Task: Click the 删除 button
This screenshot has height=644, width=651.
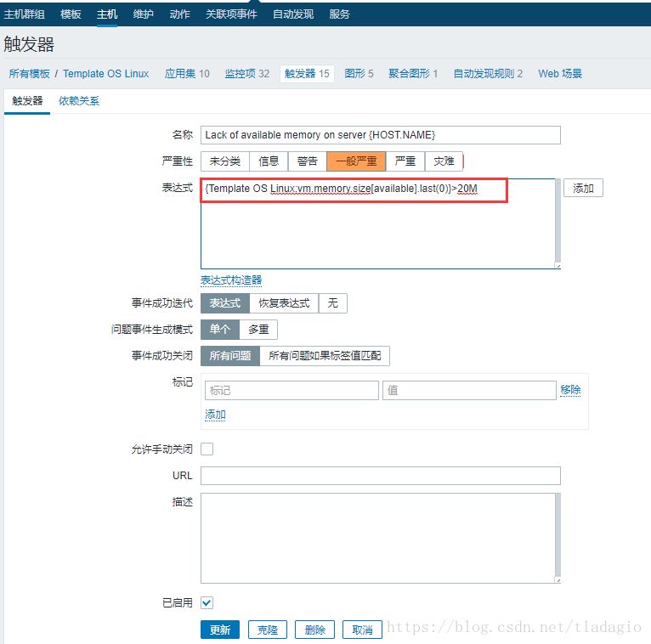Action: (314, 630)
